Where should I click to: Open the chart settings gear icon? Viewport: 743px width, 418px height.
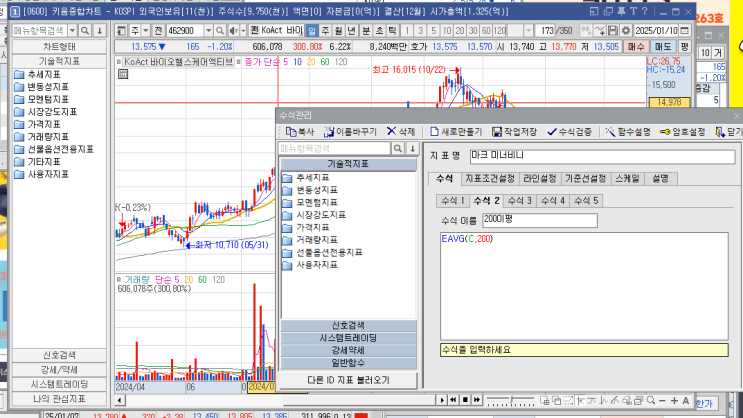tap(626, 31)
